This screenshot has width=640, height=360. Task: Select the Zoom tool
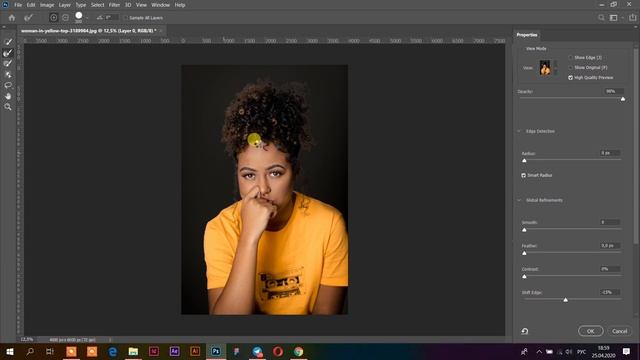8,107
